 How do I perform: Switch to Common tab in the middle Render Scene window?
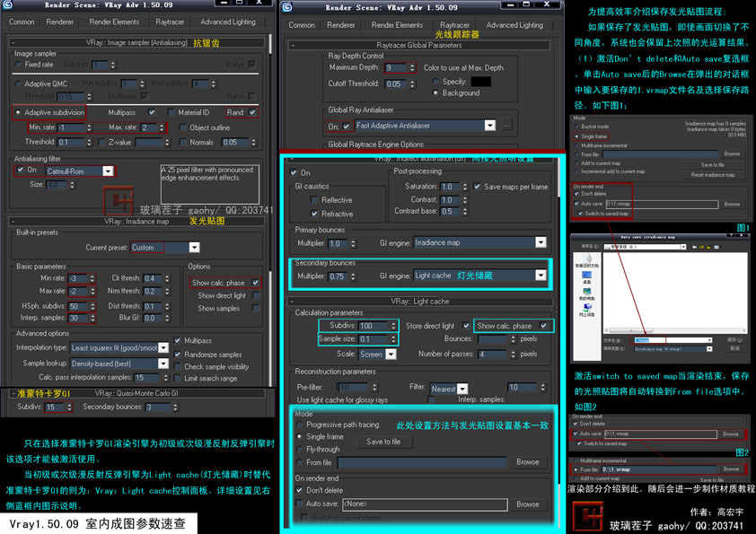[x=302, y=25]
